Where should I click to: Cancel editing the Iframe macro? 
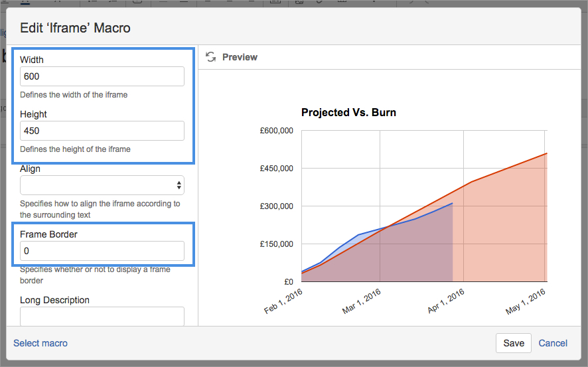point(553,343)
